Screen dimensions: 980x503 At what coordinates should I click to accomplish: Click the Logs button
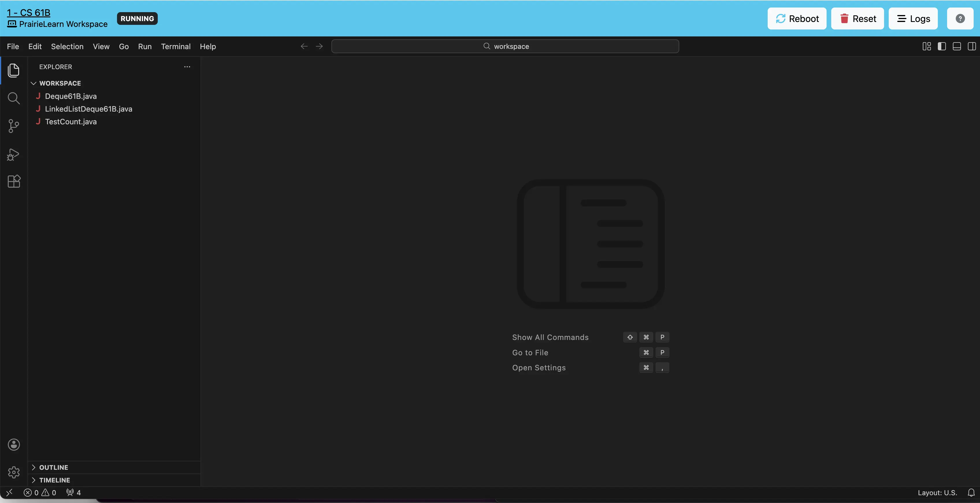pyautogui.click(x=913, y=19)
